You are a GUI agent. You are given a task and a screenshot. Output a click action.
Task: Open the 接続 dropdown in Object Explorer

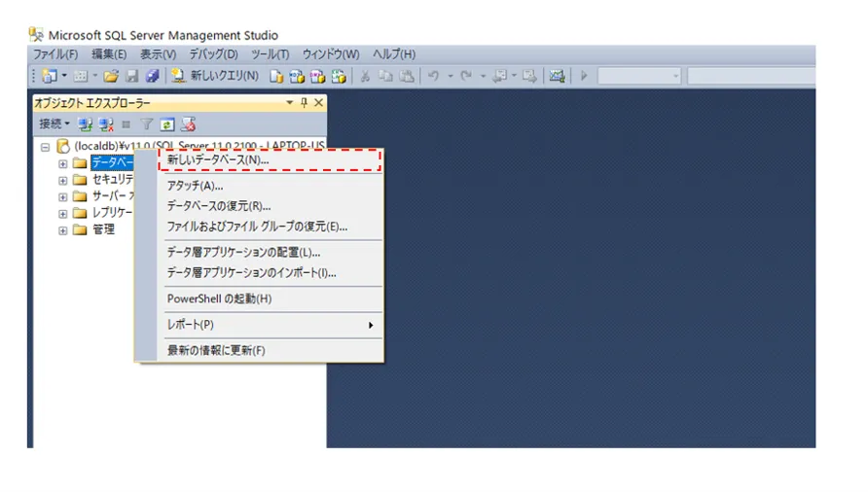coord(54,124)
